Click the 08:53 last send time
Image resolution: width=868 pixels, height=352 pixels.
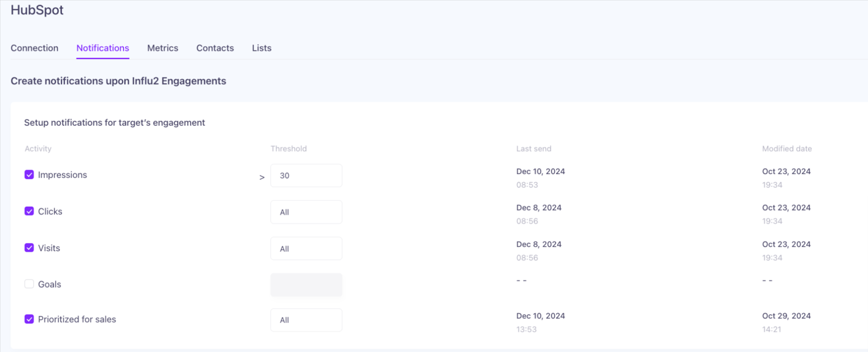pos(527,185)
